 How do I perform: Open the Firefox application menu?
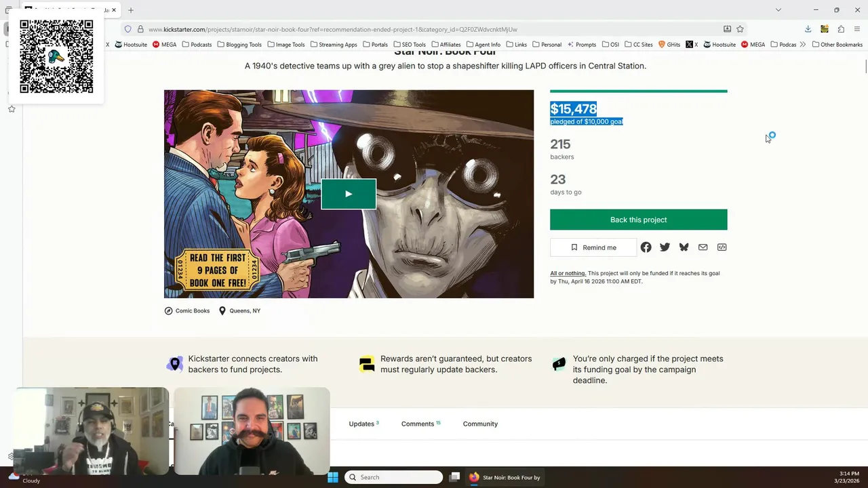click(x=857, y=29)
